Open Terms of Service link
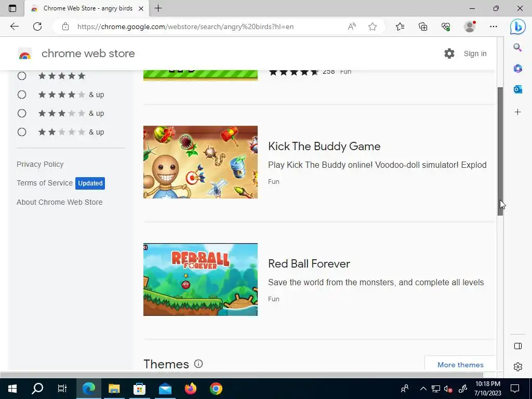The height and width of the screenshot is (399, 532). point(45,183)
